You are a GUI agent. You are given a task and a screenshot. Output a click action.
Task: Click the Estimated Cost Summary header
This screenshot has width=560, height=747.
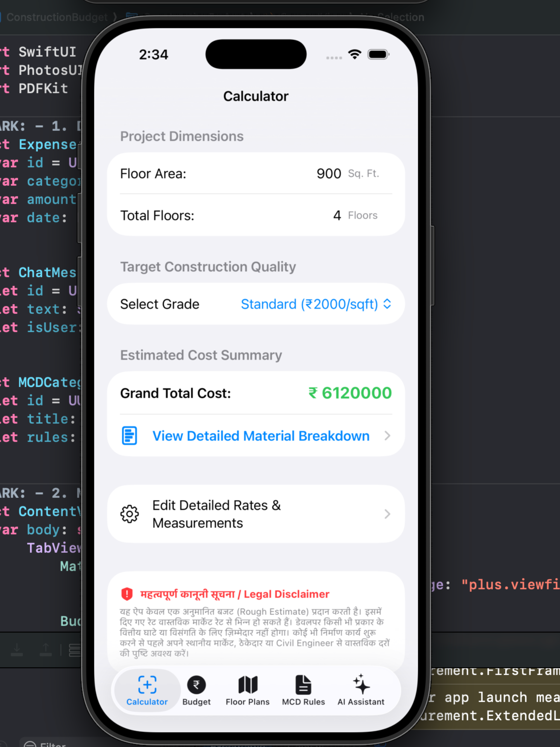pyautogui.click(x=201, y=355)
